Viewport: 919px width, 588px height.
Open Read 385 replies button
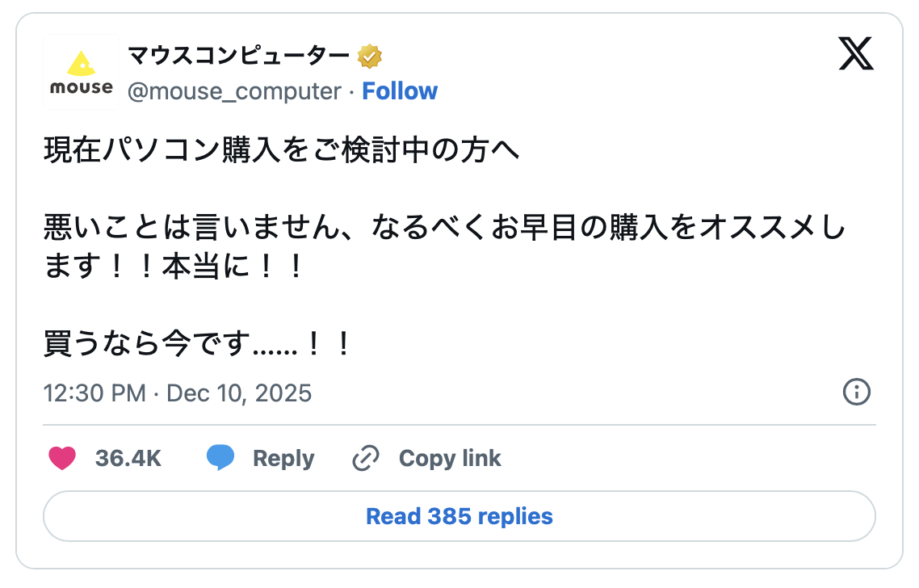point(459,516)
